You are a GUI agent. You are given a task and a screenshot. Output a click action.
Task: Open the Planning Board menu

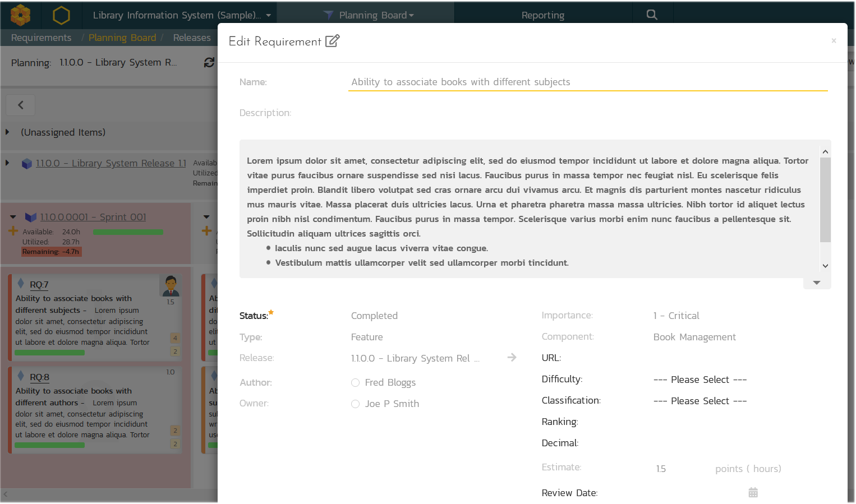pyautogui.click(x=372, y=15)
